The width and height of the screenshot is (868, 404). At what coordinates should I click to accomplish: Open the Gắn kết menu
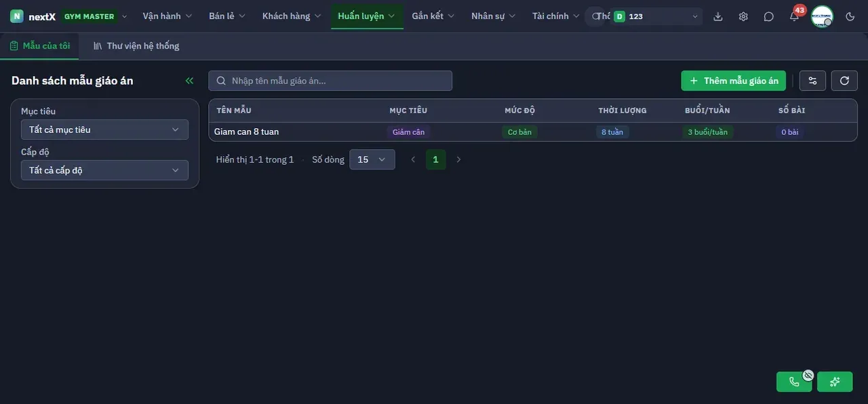pos(433,16)
